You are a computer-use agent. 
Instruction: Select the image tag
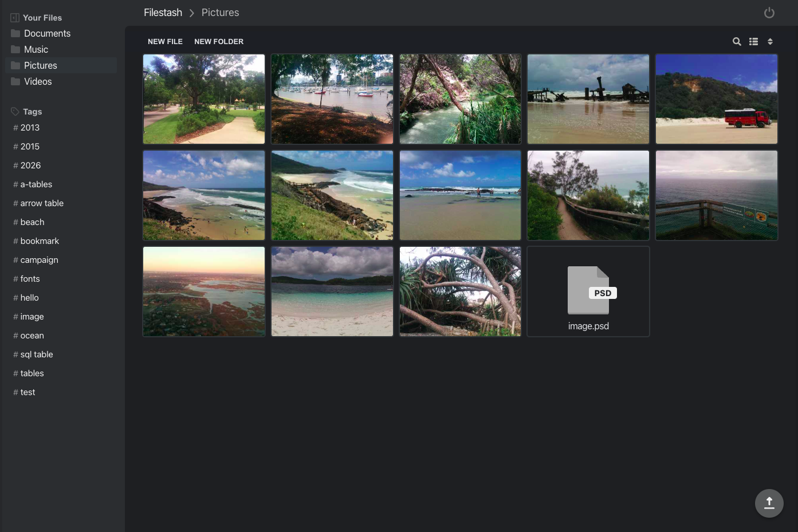coord(29,317)
